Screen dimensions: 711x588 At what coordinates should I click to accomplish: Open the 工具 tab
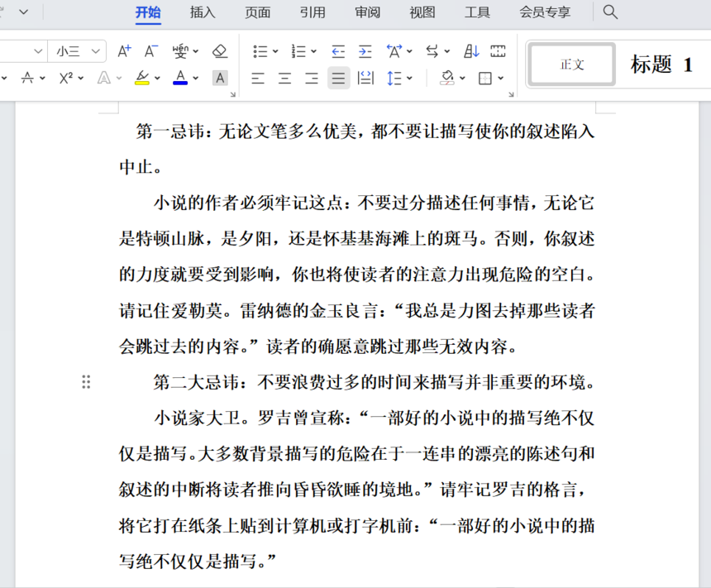(478, 12)
